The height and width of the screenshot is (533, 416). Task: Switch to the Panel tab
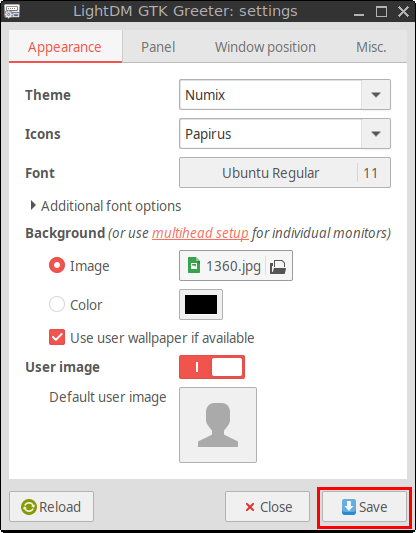coord(158,47)
